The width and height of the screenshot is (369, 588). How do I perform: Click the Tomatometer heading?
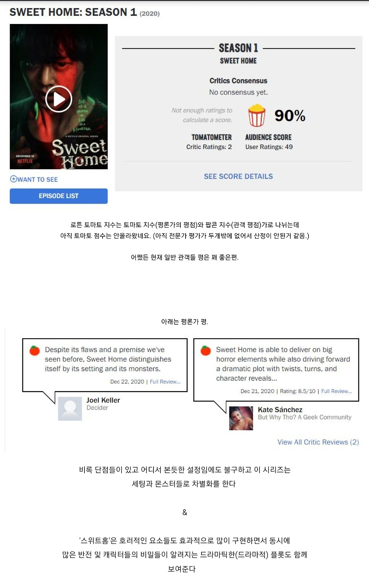point(211,137)
